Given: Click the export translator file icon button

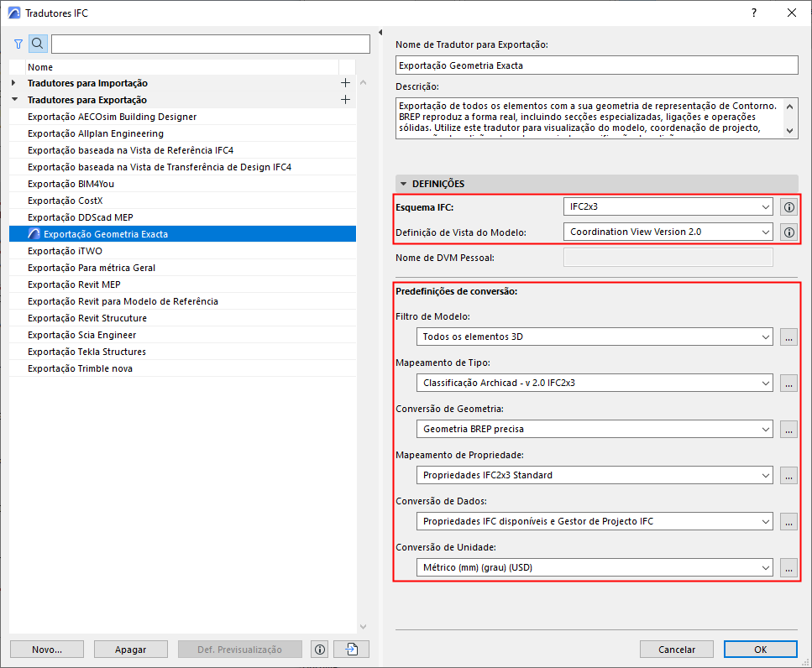Looking at the screenshot, I should pos(352,650).
